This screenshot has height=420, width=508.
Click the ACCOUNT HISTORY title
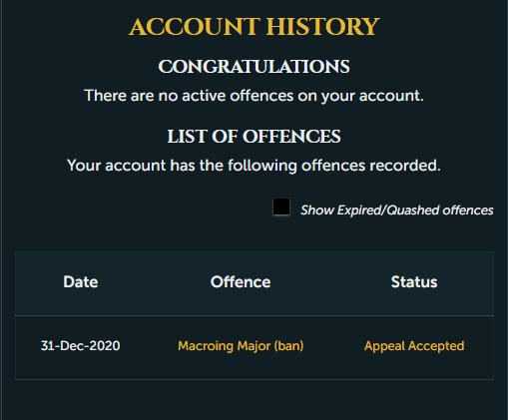click(254, 27)
